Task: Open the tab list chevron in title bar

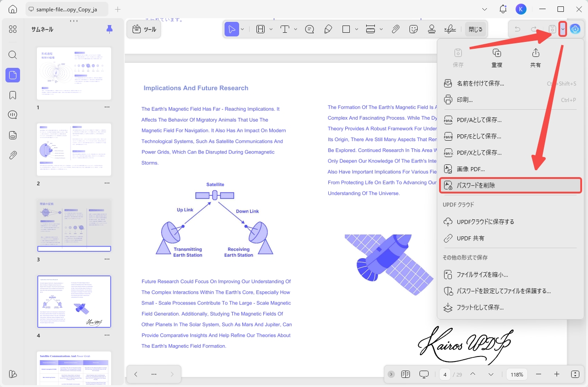Action: click(485, 9)
